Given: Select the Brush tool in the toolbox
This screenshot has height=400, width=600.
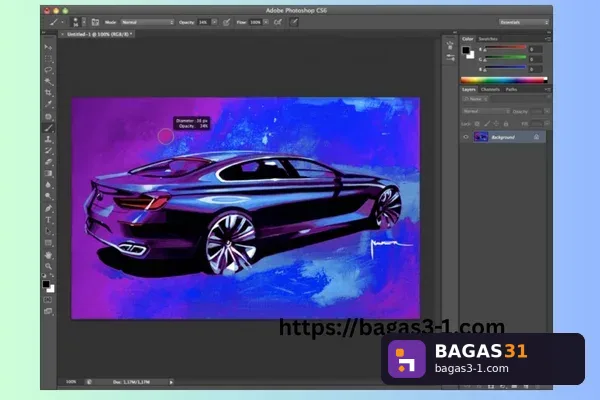Looking at the screenshot, I should point(48,128).
